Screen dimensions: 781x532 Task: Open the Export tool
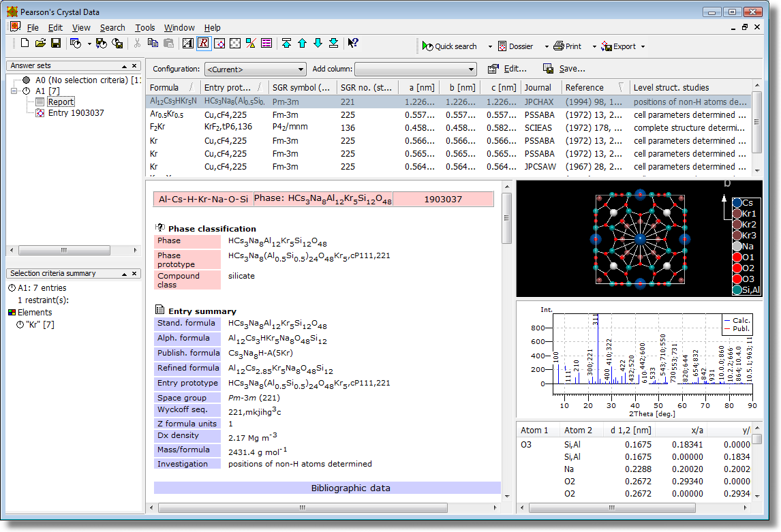tap(620, 46)
